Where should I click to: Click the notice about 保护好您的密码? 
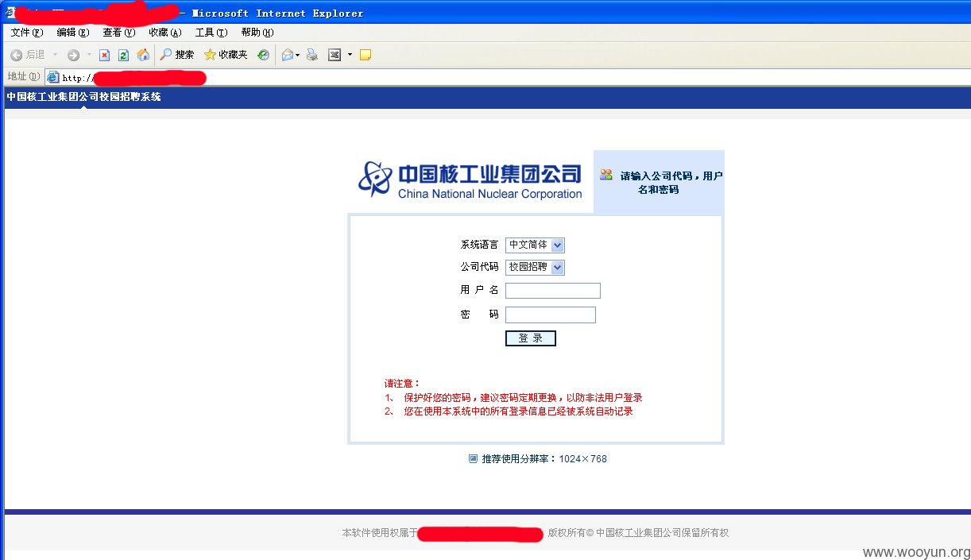[x=523, y=398]
